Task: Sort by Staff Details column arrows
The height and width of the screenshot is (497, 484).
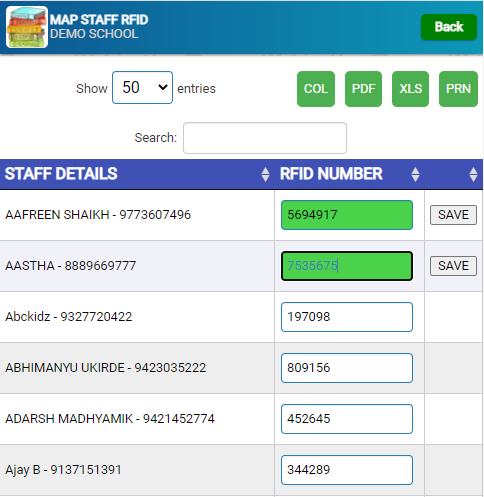Action: (265, 174)
